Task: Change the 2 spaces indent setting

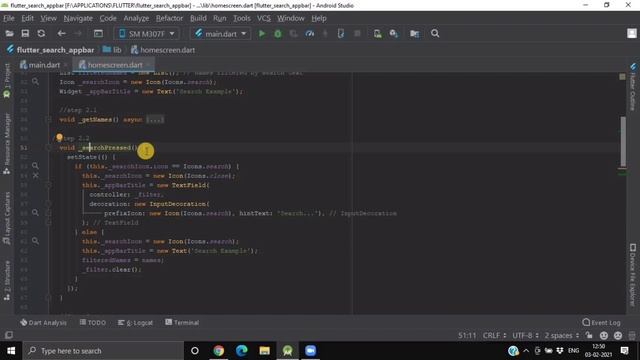Action: [x=562, y=336]
